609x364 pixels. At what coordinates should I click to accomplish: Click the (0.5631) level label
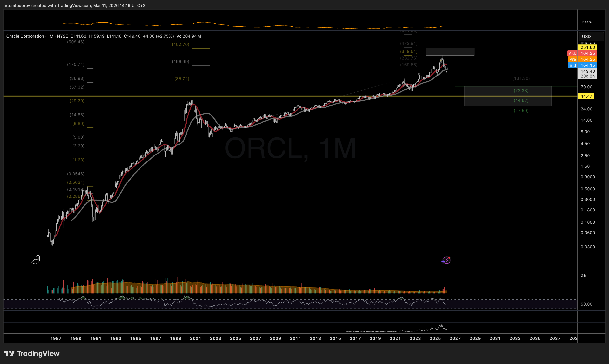tap(76, 182)
